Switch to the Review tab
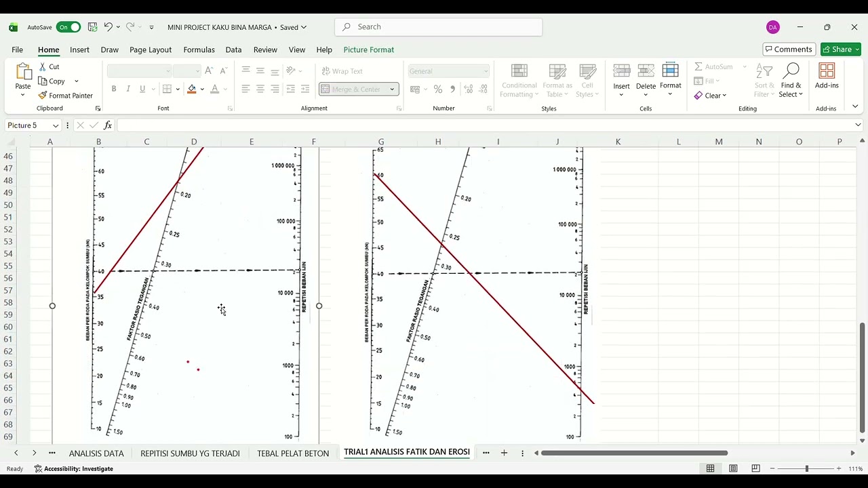 click(265, 49)
